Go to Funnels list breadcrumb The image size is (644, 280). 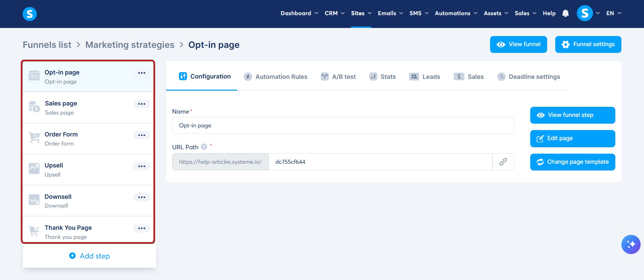pyautogui.click(x=47, y=45)
